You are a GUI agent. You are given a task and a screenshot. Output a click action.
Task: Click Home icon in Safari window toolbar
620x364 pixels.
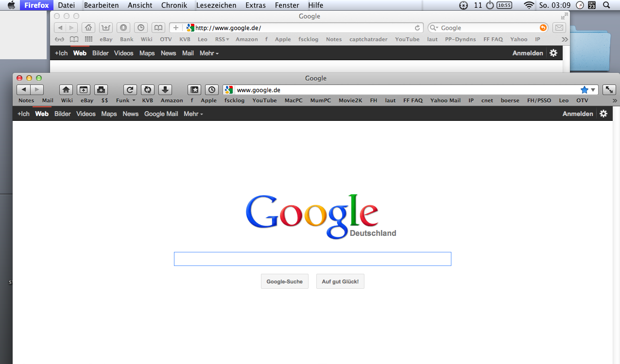88,28
